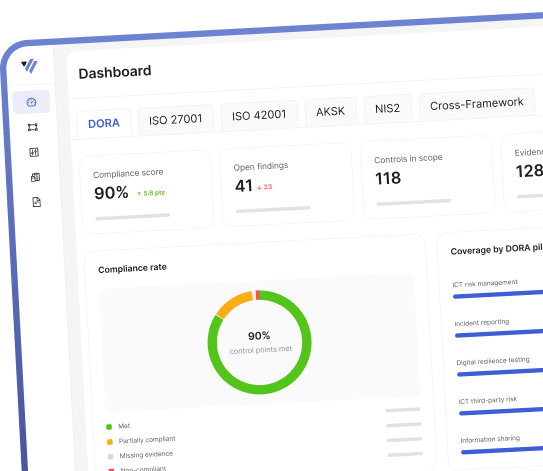Viewport: 543px width, 471px height.
Task: Click the Digital resilience testing label
Action: (x=493, y=361)
